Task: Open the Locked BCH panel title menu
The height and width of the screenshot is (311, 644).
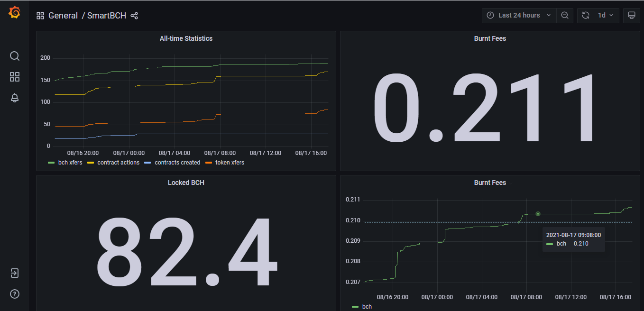Action: coord(186,183)
